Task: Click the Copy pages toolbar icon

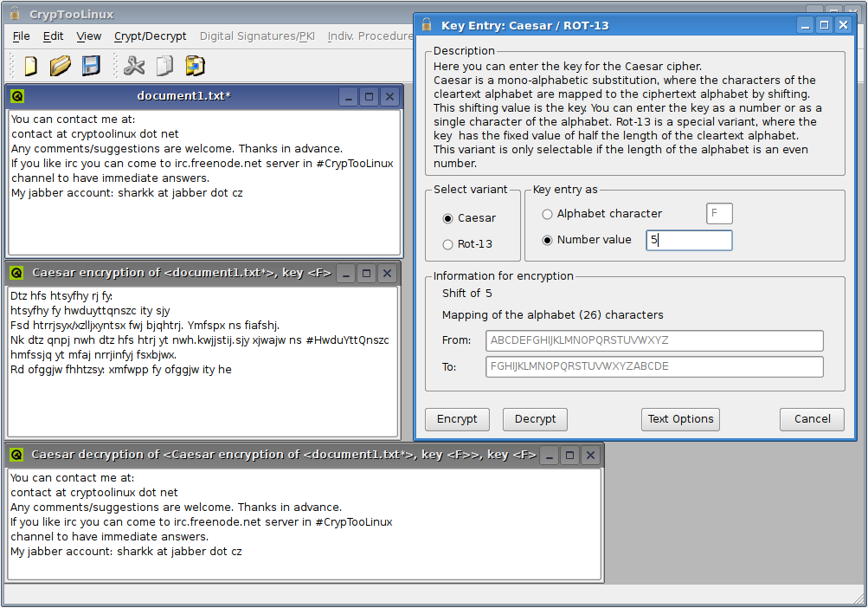Action: (164, 66)
